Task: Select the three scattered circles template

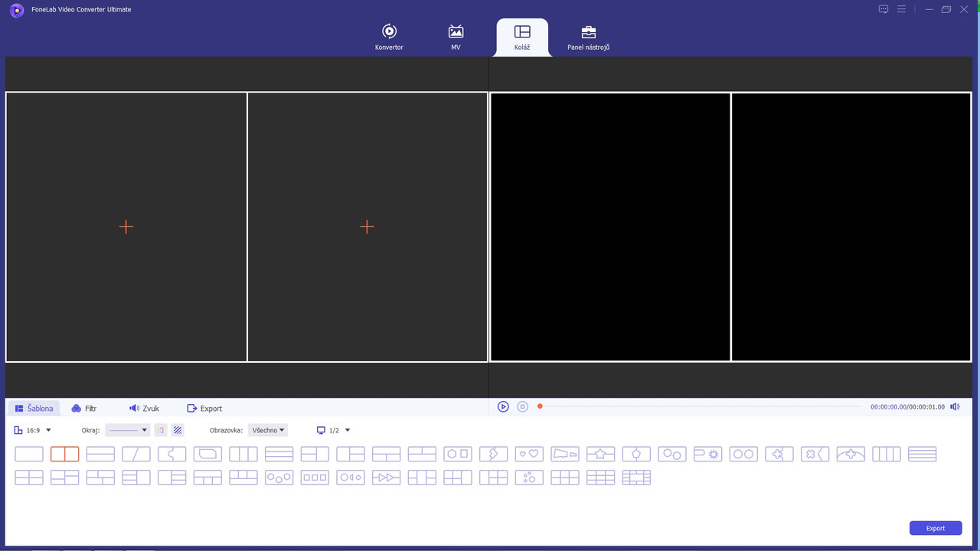Action: pyautogui.click(x=529, y=478)
